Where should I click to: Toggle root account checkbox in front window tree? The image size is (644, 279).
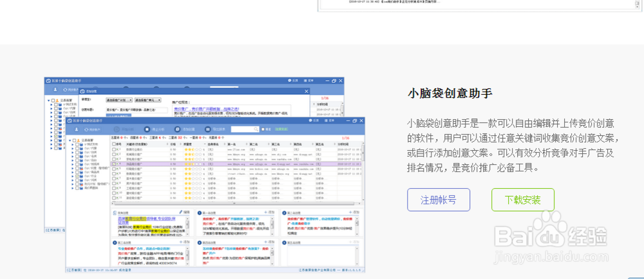tap(74, 140)
